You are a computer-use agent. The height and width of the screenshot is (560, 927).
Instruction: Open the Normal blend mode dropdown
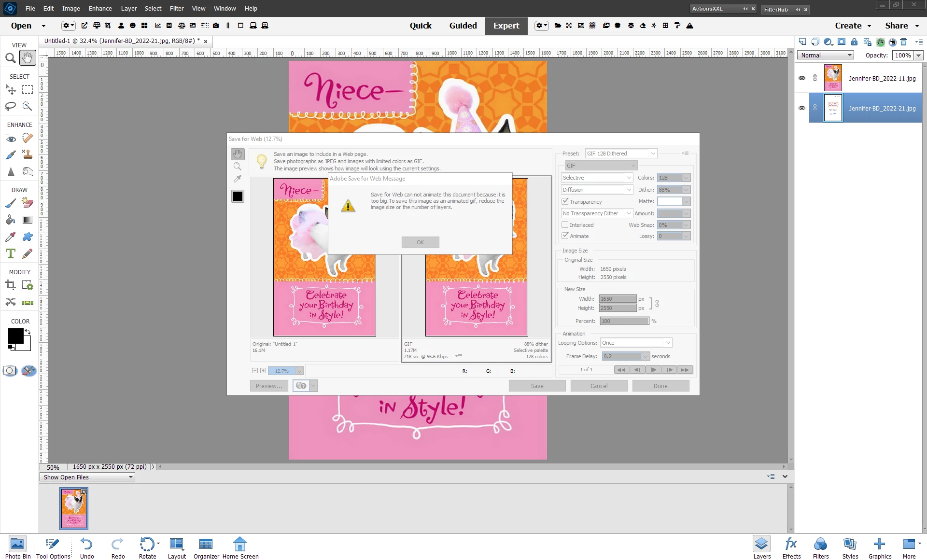pos(826,56)
